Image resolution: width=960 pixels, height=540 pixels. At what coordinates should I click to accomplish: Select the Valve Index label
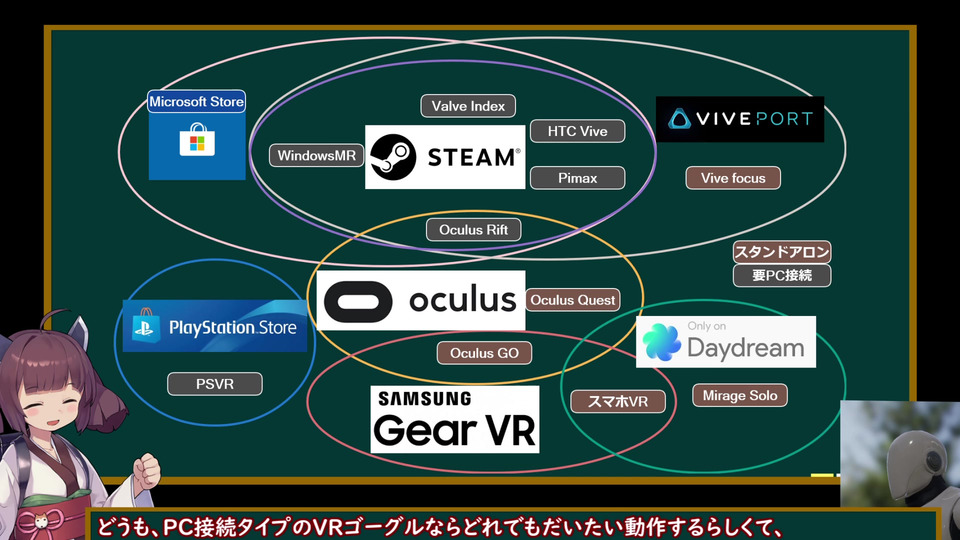[x=468, y=106]
